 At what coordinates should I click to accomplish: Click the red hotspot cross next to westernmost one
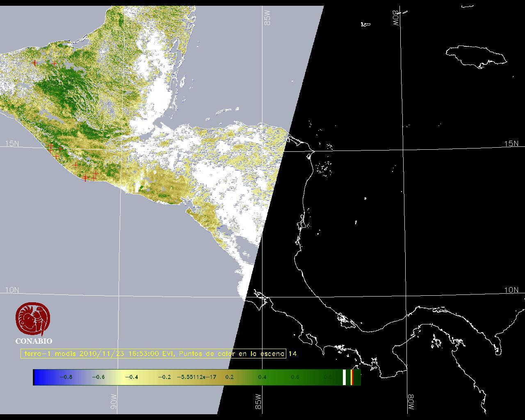click(x=55, y=64)
